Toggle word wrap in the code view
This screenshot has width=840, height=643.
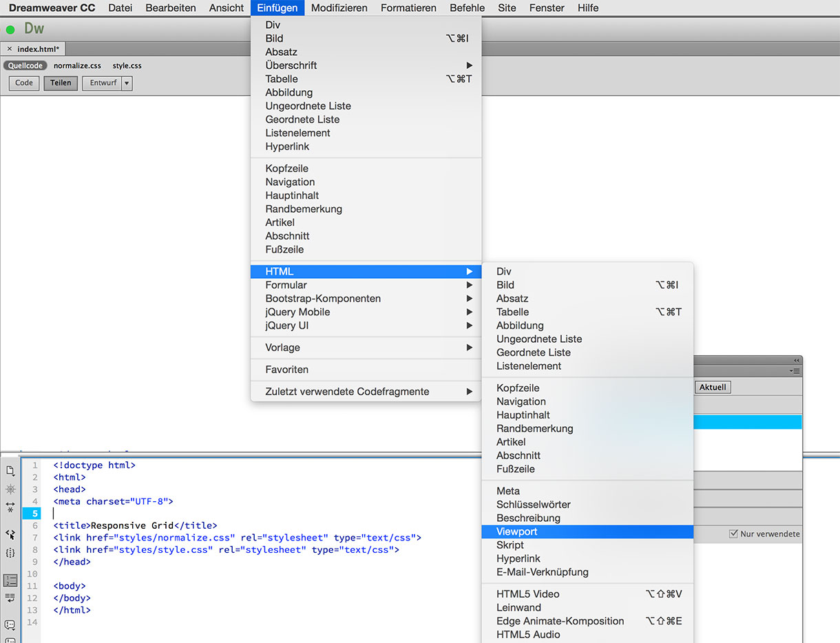10,598
